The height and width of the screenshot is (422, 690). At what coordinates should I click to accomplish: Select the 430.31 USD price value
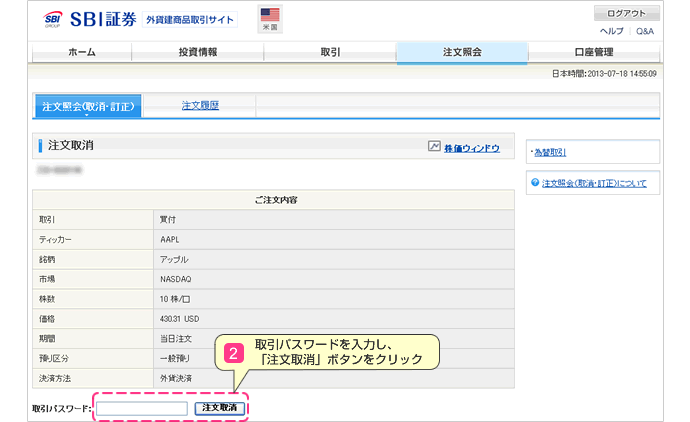click(x=179, y=319)
